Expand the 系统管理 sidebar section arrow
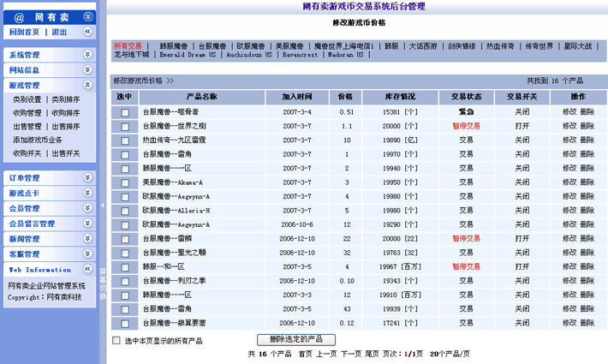The height and width of the screenshot is (364, 608). click(87, 54)
